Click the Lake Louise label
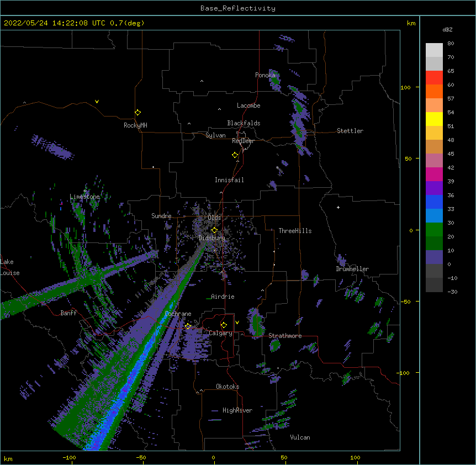This screenshot has width=476, height=465. (10, 267)
